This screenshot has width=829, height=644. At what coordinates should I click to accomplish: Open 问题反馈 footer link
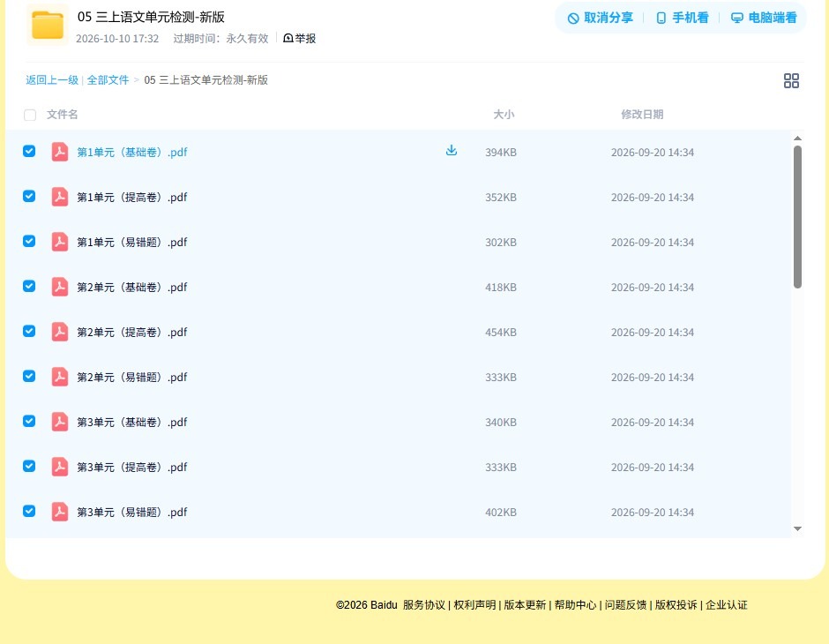coord(626,605)
